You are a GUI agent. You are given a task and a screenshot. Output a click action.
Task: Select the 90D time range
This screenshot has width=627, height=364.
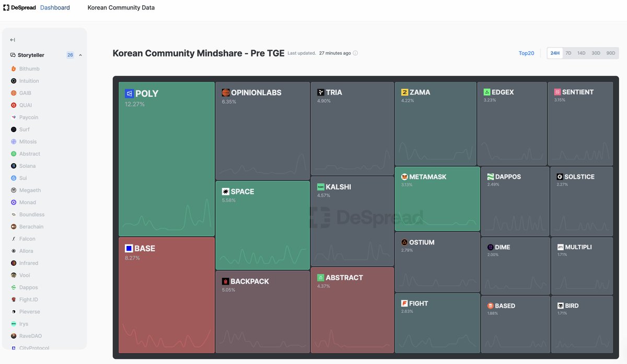[x=610, y=53]
